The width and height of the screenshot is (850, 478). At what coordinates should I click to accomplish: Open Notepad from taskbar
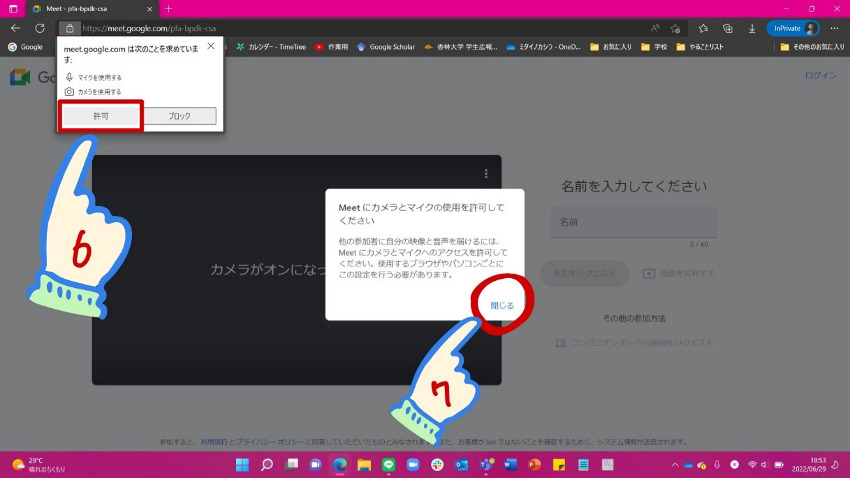(x=583, y=464)
